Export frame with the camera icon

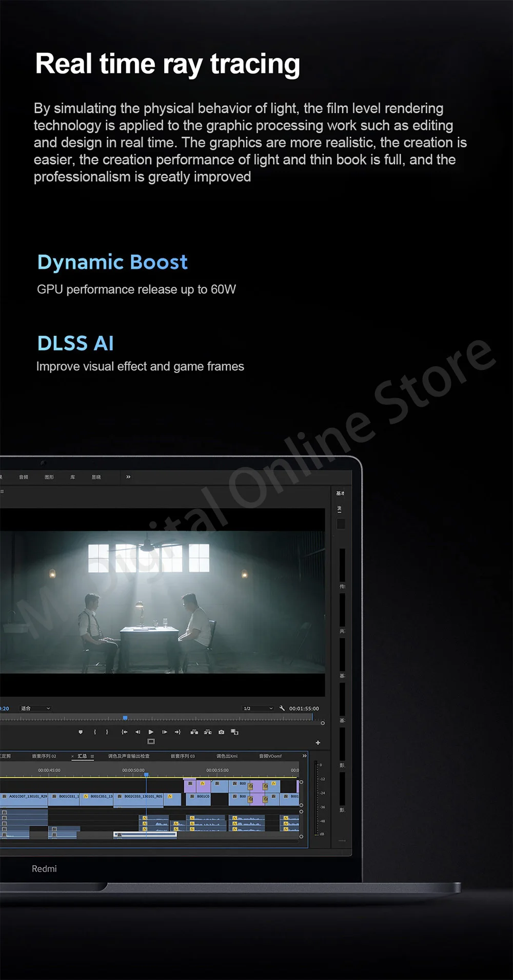point(221,732)
